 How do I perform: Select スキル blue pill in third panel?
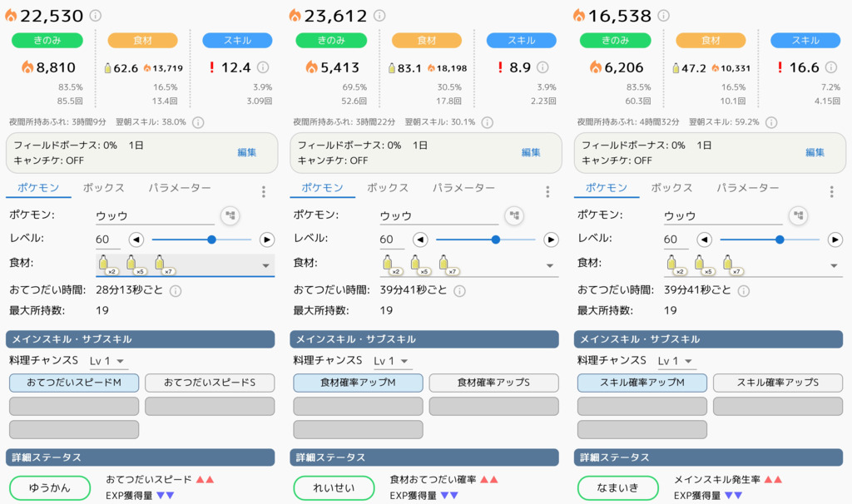(x=805, y=40)
